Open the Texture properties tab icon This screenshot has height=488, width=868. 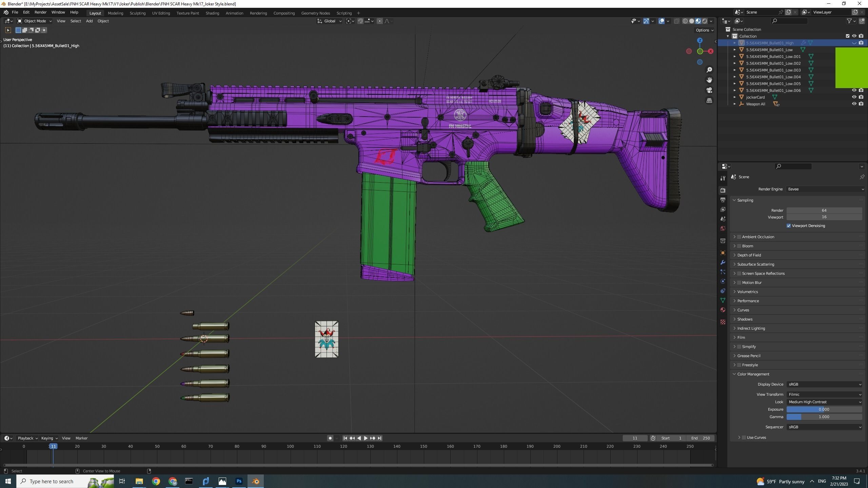pos(723,322)
